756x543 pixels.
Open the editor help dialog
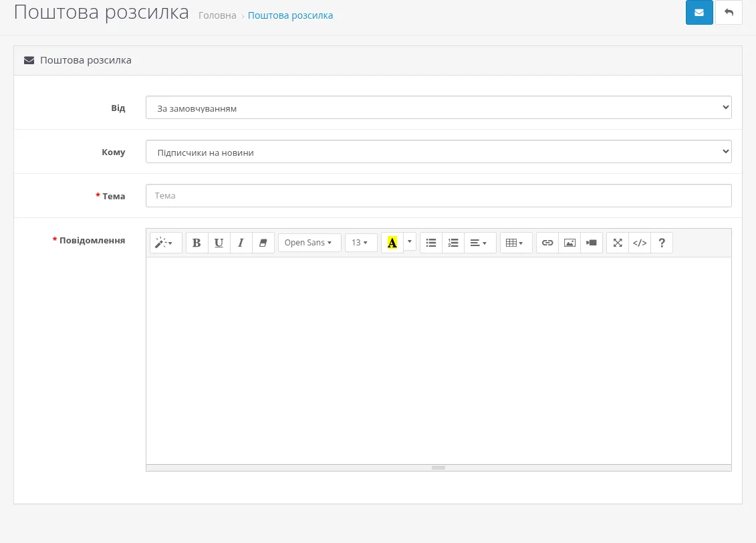(x=662, y=243)
